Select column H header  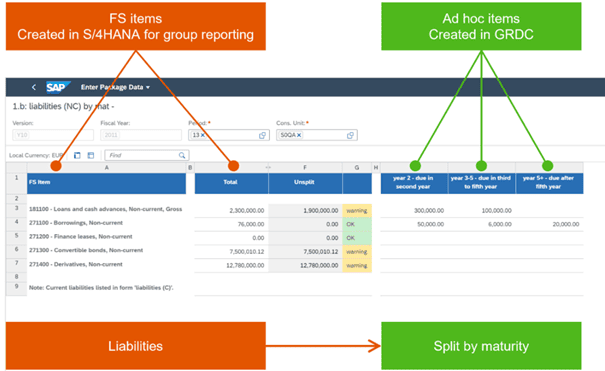(x=376, y=167)
